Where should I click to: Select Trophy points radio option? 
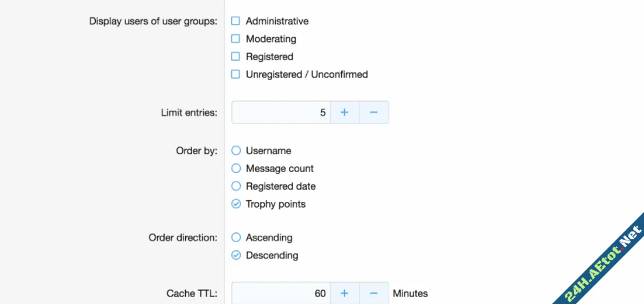tap(236, 204)
